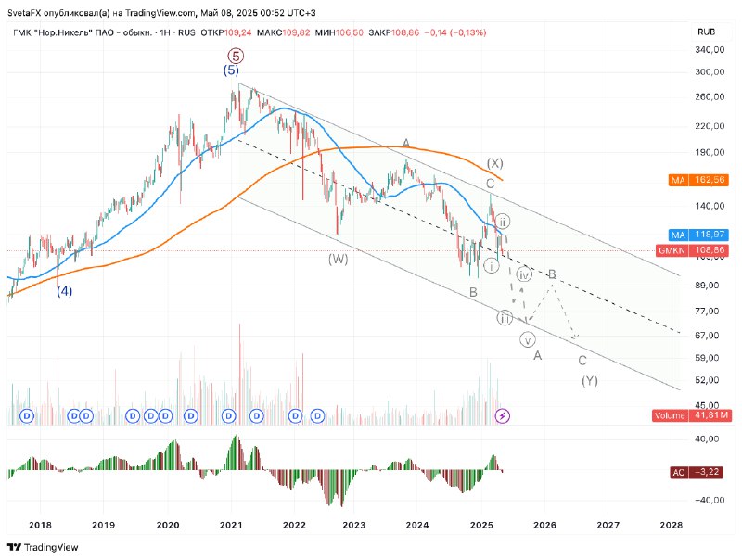Select the red circled 5 wave label
Viewport: 742px width, 560px height.
click(x=236, y=57)
